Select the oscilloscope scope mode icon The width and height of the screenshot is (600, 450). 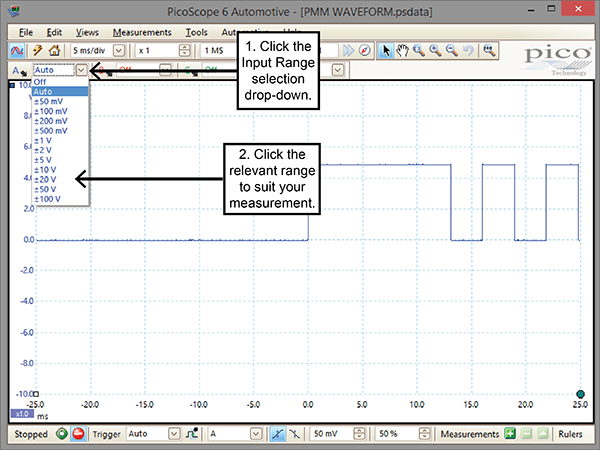click(16, 51)
